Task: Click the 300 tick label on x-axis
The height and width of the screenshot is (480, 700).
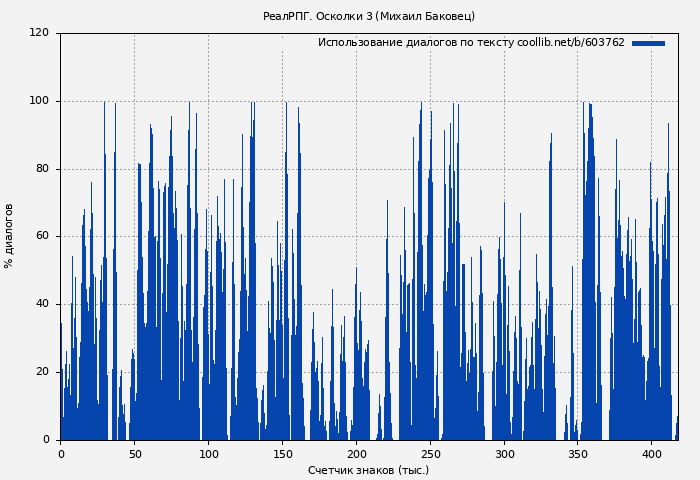Action: pos(505,454)
